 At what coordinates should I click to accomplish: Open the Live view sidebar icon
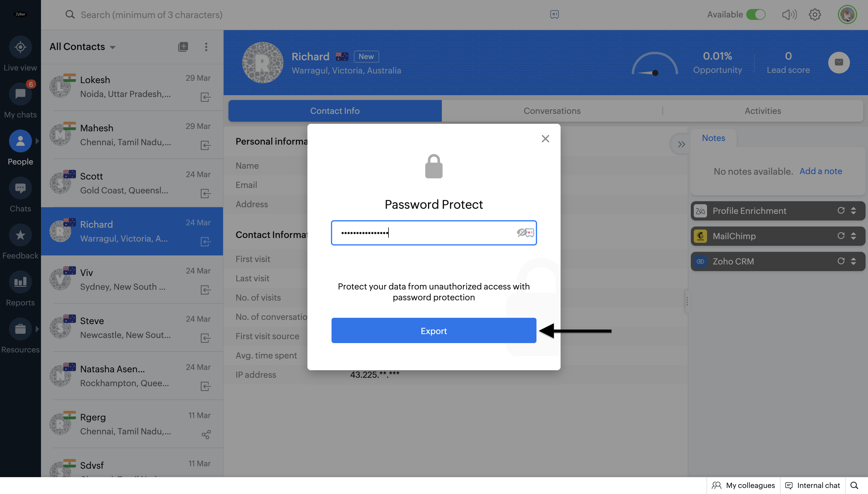20,47
